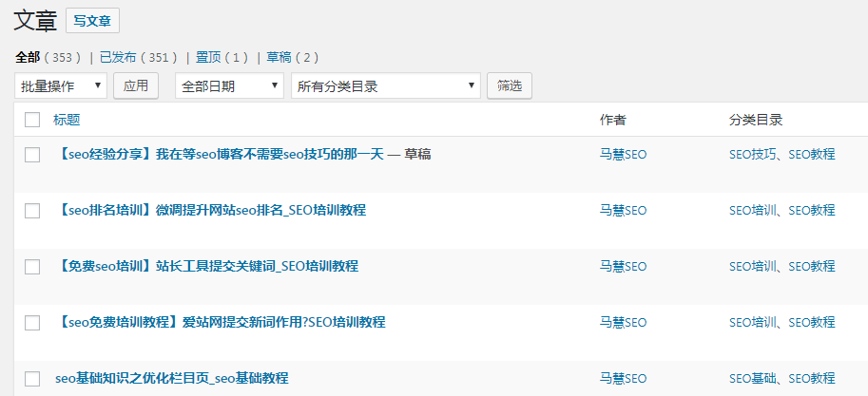Open SEO教程 category in seo基础知识 row
The height and width of the screenshot is (396, 868).
812,378
